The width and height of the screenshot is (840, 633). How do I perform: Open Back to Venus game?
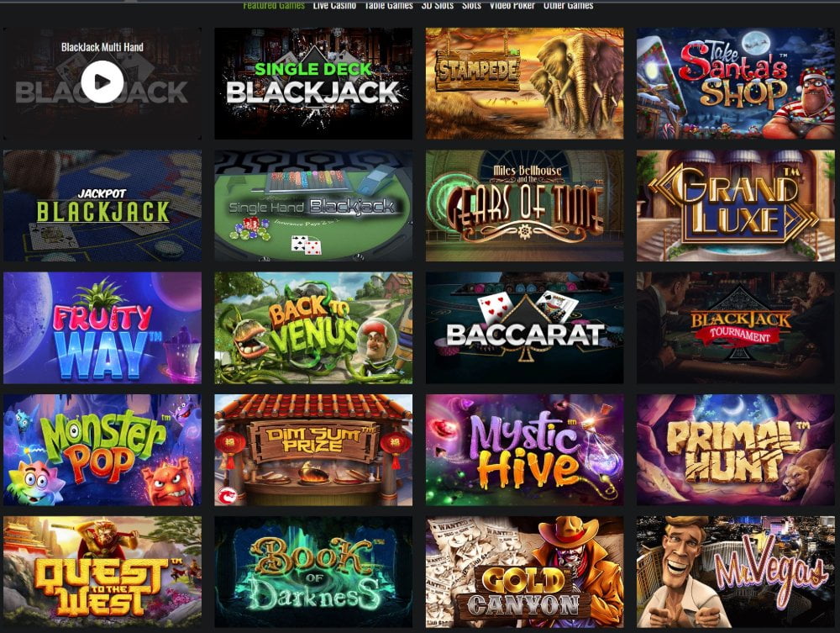pos(313,328)
